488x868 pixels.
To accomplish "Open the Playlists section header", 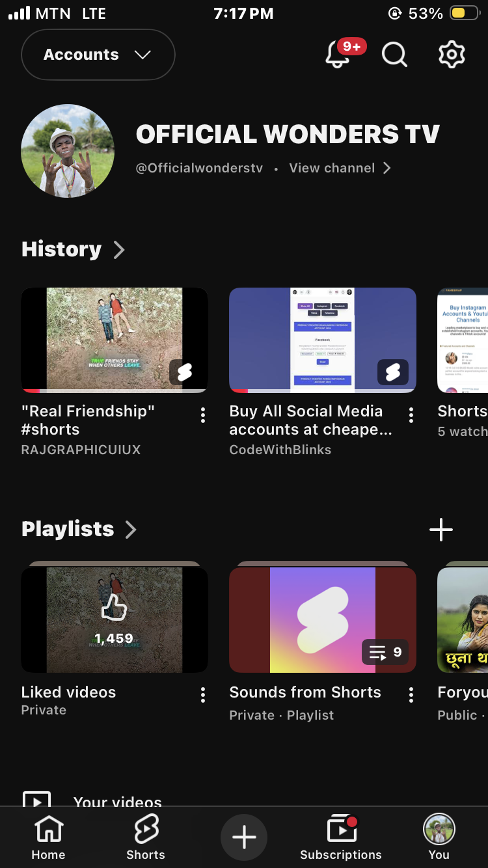I will click(68, 529).
